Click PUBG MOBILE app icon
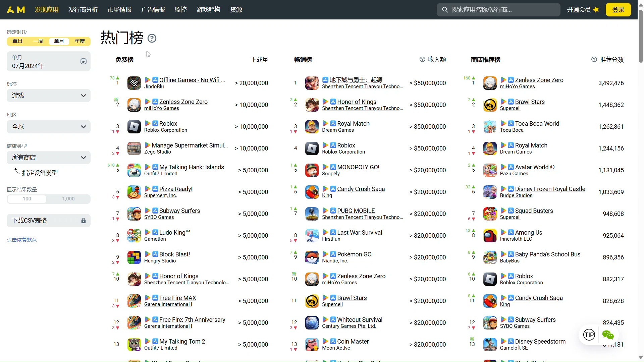Viewport: 644px width, 362px height. click(312, 214)
